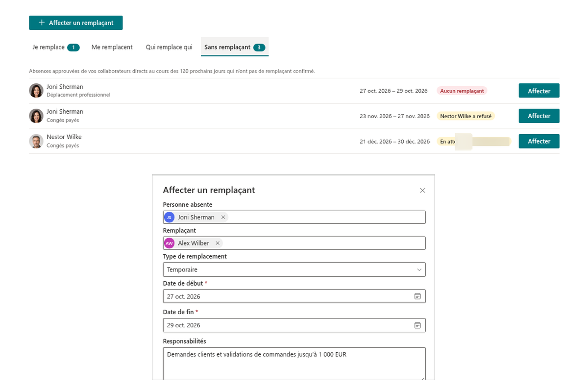The height and width of the screenshot is (392, 588).
Task: Click the Responsabilités text area
Action: (294, 364)
